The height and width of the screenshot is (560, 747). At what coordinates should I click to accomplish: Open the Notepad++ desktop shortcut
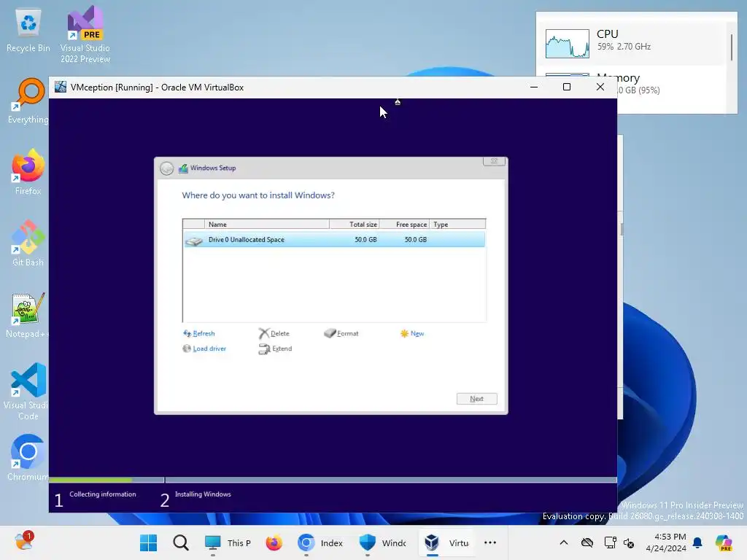(x=27, y=315)
